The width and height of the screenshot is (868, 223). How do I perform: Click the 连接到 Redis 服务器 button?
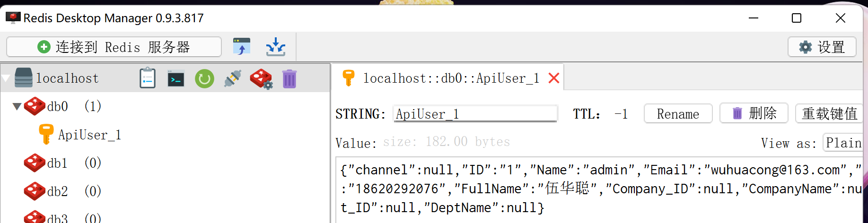click(x=114, y=47)
